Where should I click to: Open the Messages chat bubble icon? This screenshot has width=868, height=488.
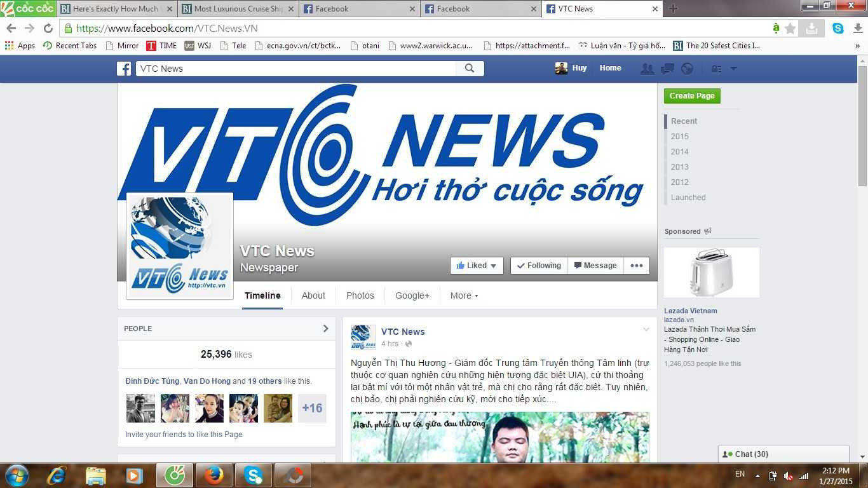(x=667, y=69)
